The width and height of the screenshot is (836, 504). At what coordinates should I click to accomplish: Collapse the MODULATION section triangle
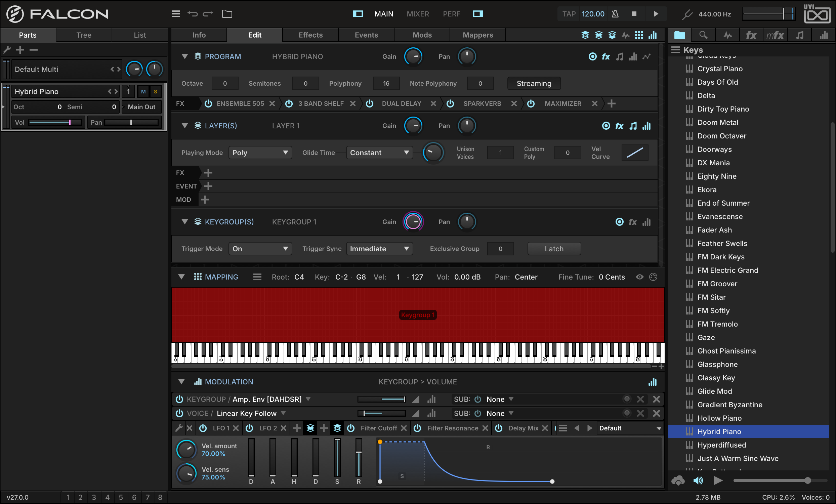click(x=181, y=382)
